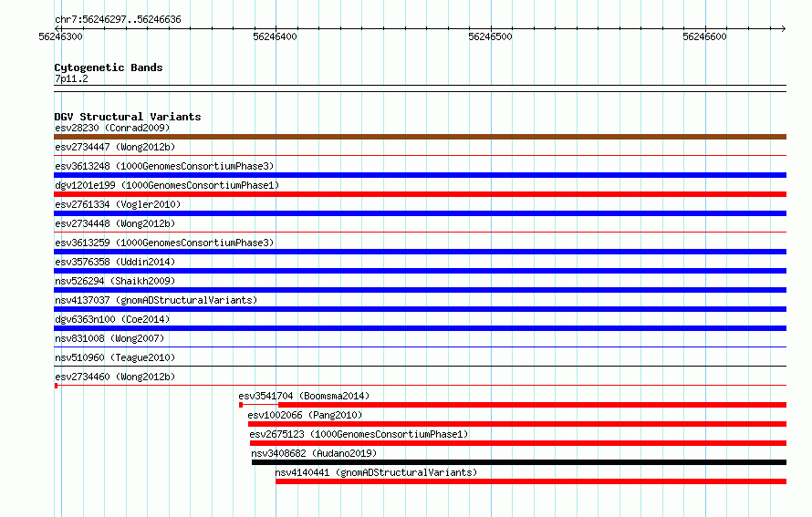This screenshot has width=812, height=517.
Task: Open esv1002066 (Pang2010) variant label
Action: 305,415
